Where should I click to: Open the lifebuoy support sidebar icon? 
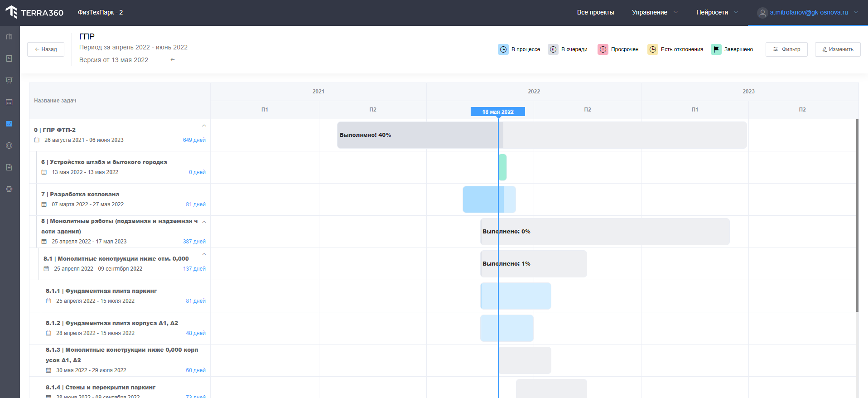(9, 146)
